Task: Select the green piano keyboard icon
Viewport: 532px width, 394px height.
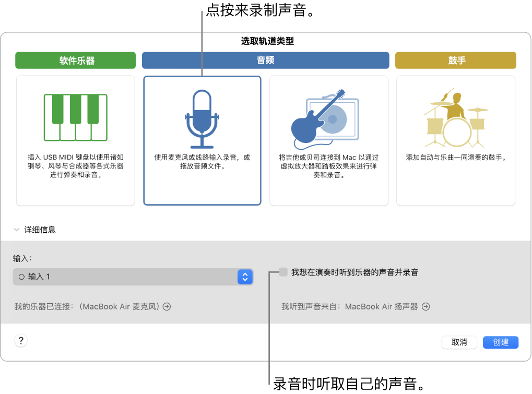Action: (75, 117)
